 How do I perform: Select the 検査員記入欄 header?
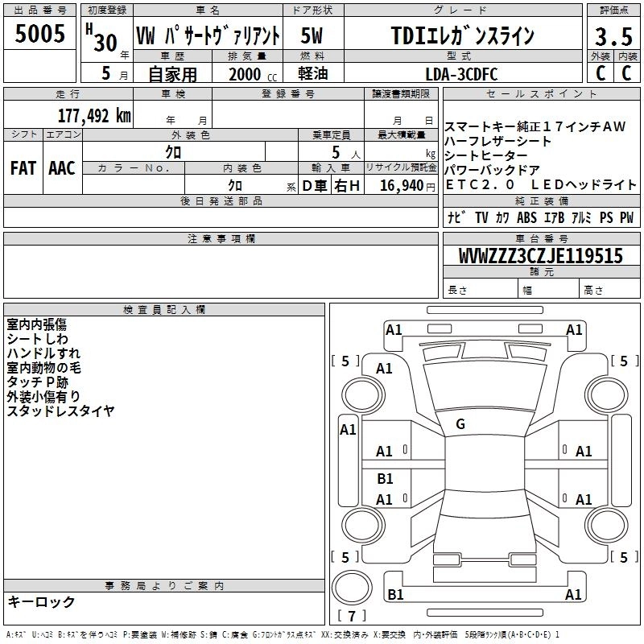(x=164, y=309)
